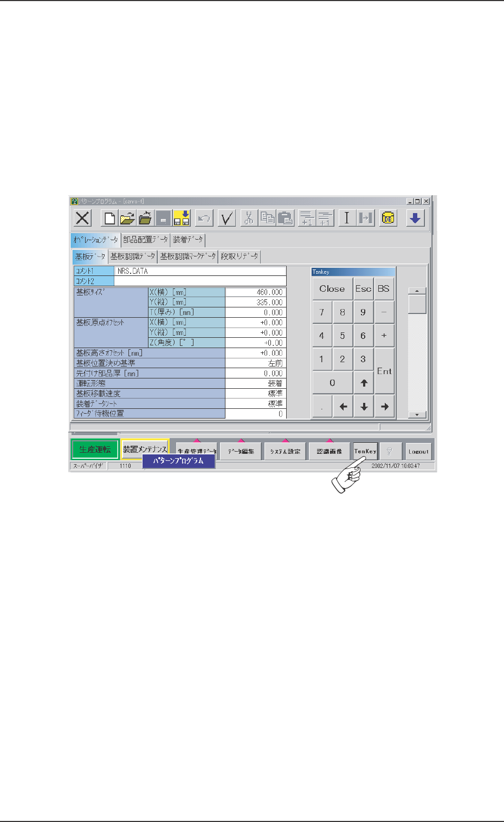
Task: Select the 基板データ sub-tab
Action: pyautogui.click(x=90, y=256)
